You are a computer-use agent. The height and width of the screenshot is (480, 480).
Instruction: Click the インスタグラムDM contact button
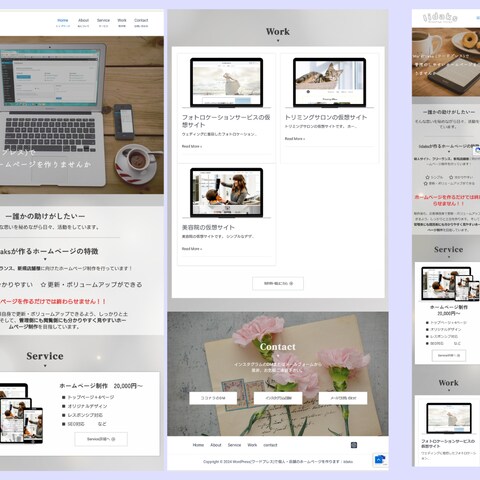pyautogui.click(x=278, y=398)
